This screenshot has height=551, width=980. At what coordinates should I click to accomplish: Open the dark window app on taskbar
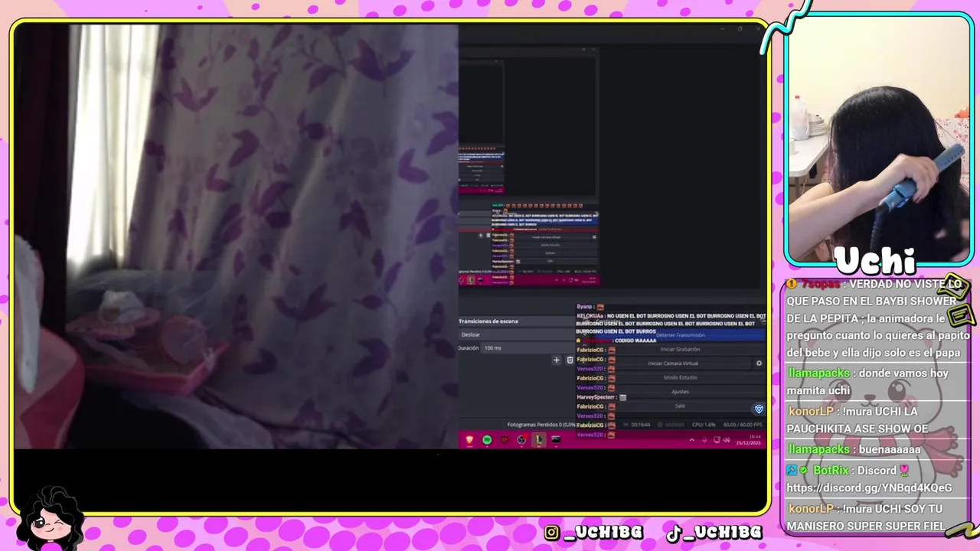[556, 440]
